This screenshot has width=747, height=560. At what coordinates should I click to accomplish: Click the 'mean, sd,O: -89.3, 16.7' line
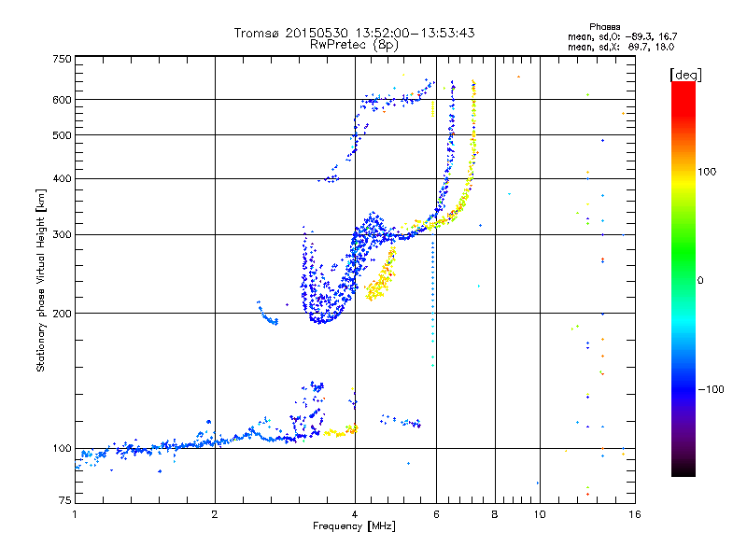click(622, 36)
